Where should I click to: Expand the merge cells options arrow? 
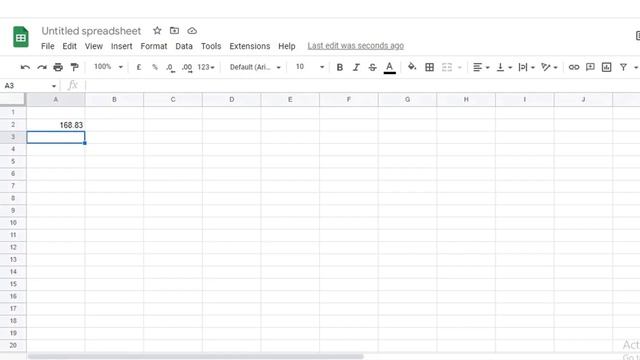(460, 67)
